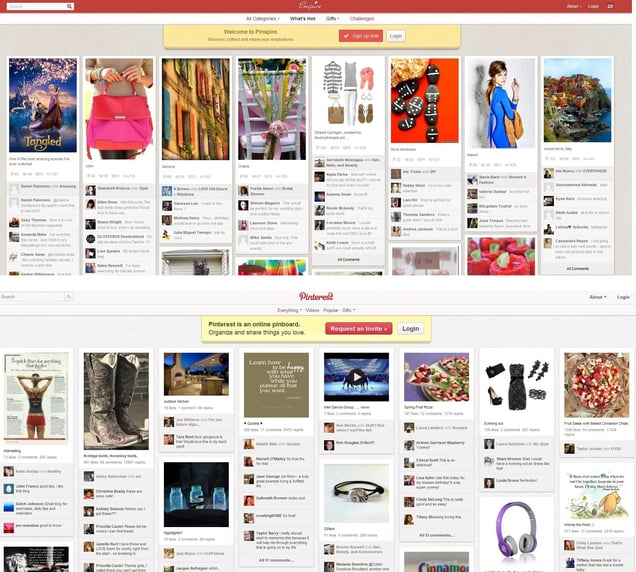Click Login in the Pinterest yellow banner
This screenshot has width=636, height=572.
click(410, 329)
